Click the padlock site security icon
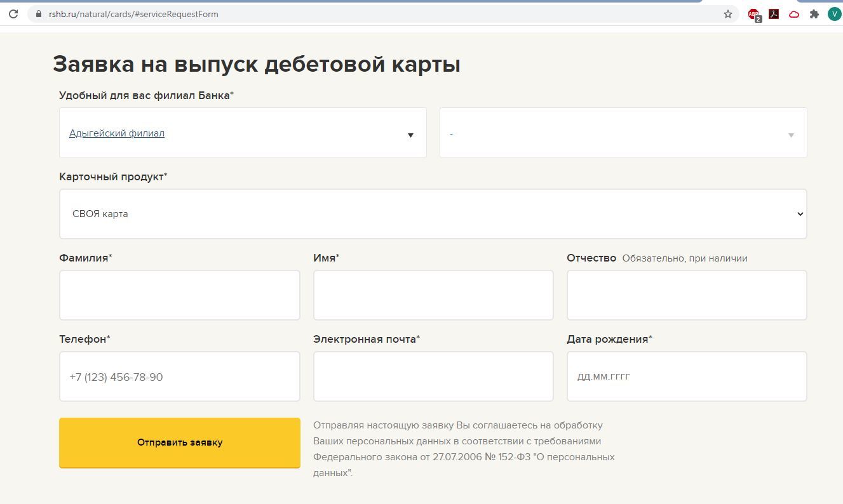Image resolution: width=843 pixels, height=504 pixels. click(39, 14)
